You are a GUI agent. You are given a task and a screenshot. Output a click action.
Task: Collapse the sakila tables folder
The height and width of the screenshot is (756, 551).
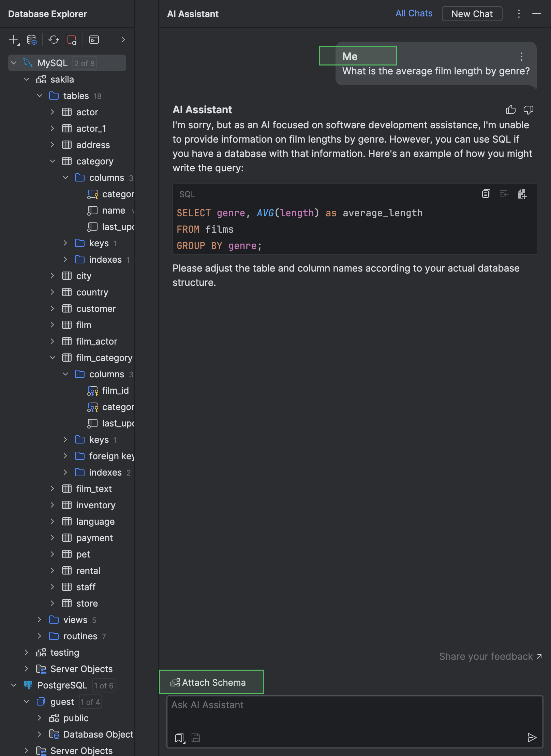[40, 96]
